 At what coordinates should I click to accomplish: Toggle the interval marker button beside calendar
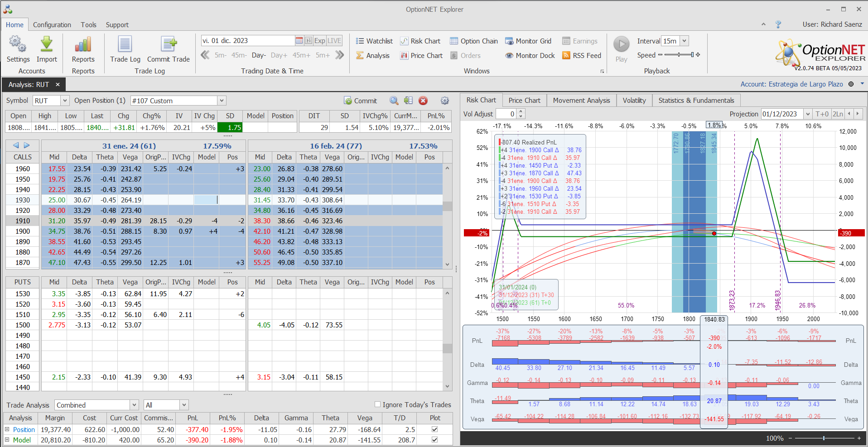(309, 41)
